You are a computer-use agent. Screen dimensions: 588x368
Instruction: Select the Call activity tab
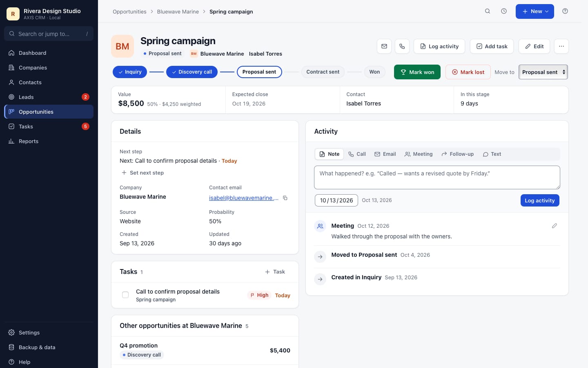(357, 154)
